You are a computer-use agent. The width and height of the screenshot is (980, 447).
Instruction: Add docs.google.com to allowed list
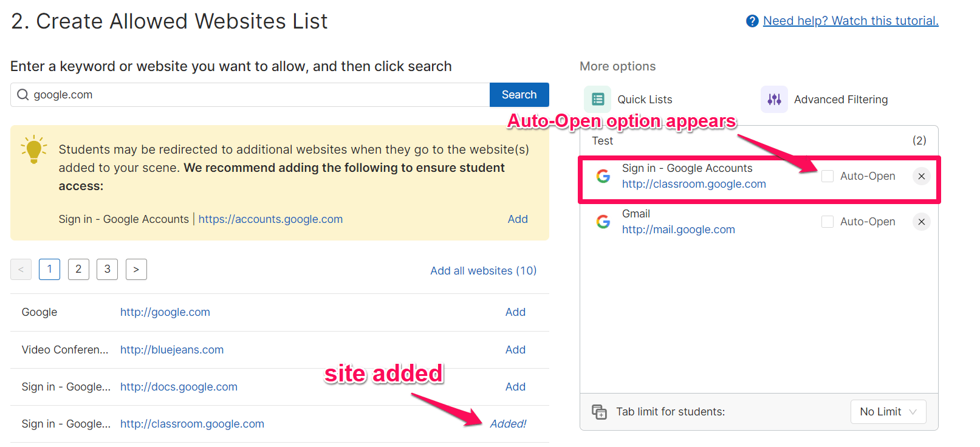click(x=515, y=387)
